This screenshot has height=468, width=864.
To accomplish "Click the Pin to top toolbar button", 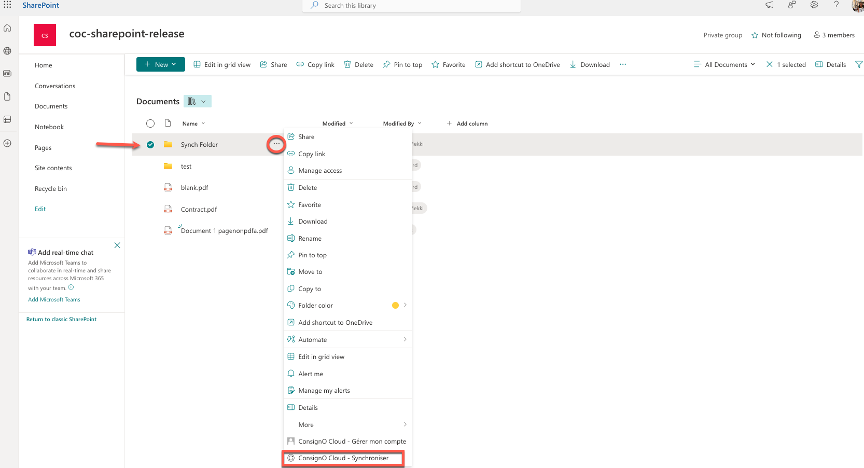I will [404, 65].
